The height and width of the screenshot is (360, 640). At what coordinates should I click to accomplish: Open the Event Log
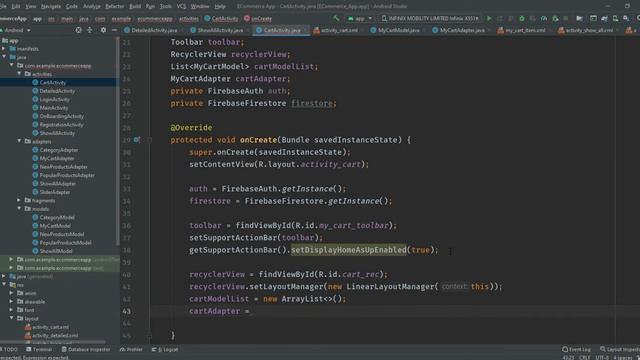coord(576,350)
